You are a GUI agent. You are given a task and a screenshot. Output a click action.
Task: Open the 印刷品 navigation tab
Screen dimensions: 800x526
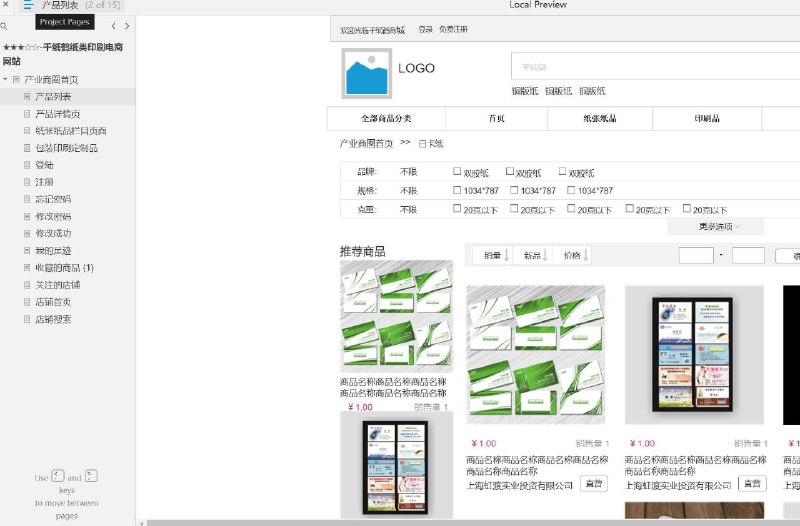707,118
